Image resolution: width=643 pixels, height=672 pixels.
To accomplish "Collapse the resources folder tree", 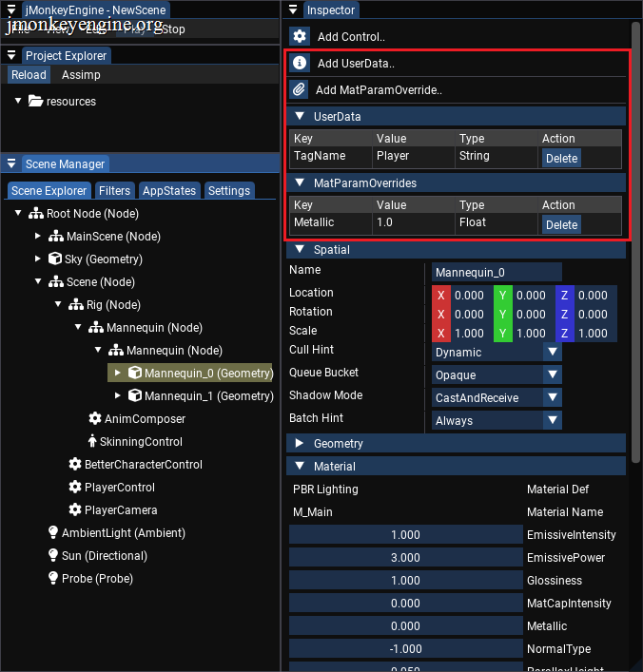I will 18,101.
